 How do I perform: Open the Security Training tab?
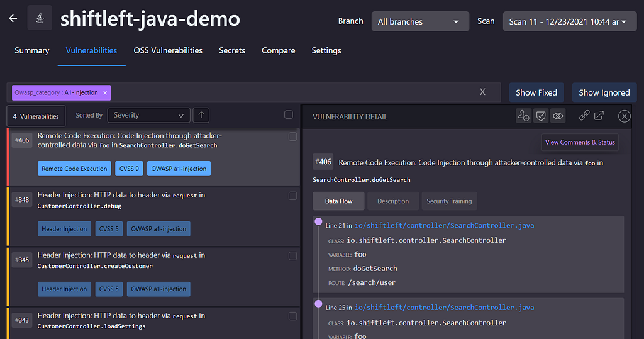coord(449,201)
